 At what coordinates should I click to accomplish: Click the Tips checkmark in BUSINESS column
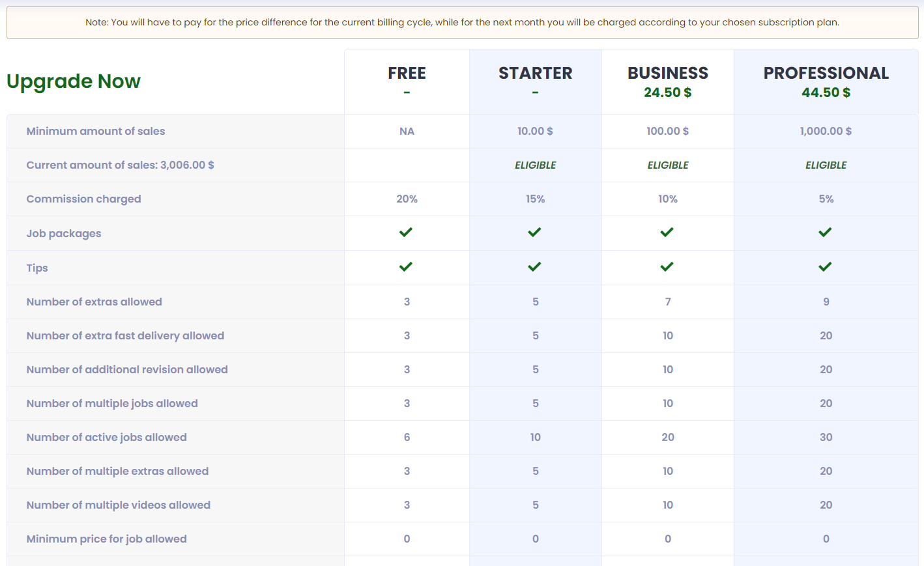pos(667,267)
